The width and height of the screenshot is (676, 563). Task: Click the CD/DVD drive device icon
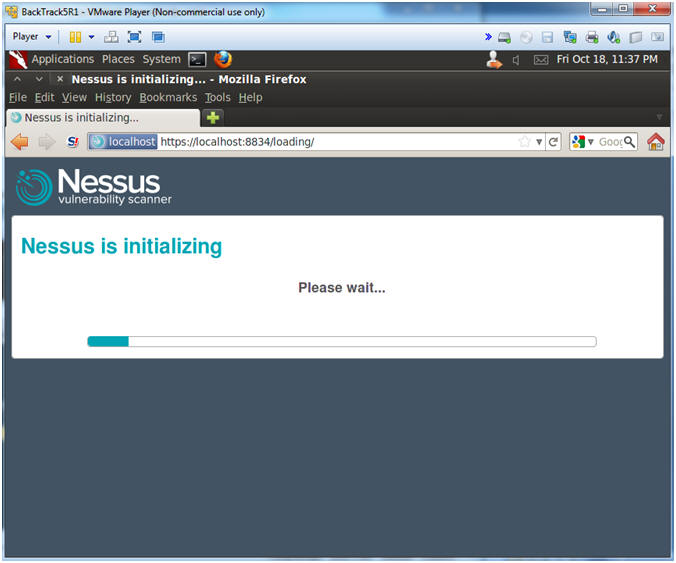(526, 38)
